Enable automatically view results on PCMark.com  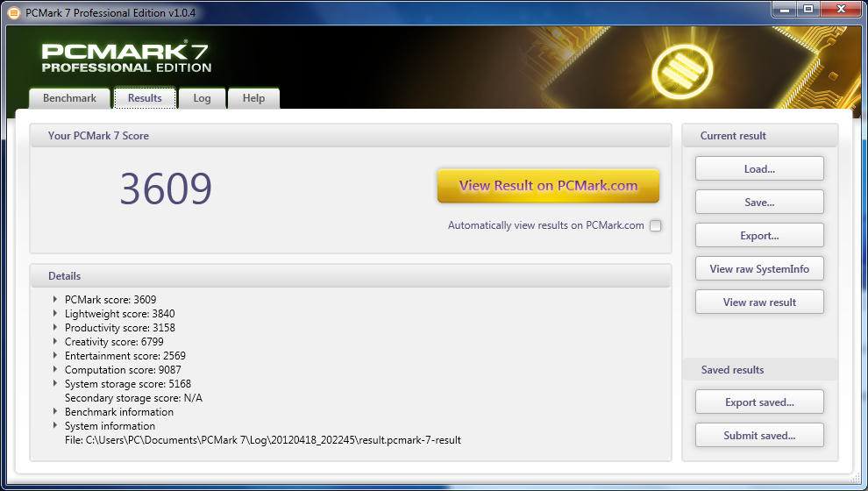pos(656,225)
